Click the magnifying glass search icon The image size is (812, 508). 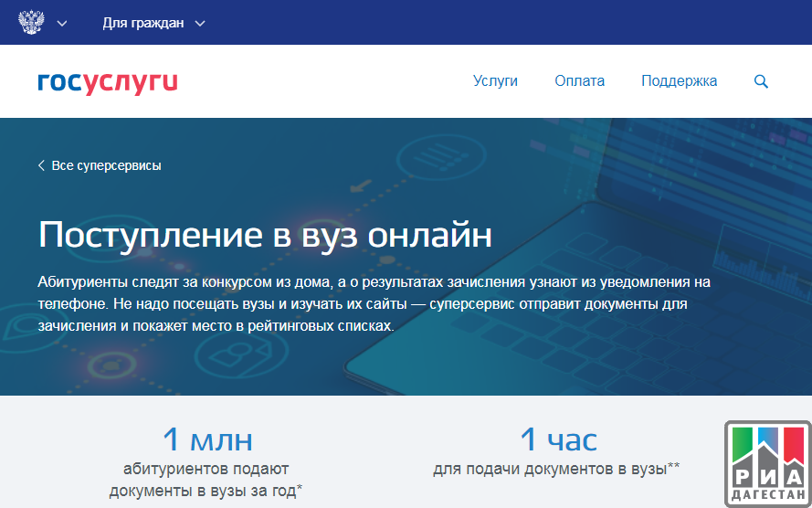[x=761, y=81]
